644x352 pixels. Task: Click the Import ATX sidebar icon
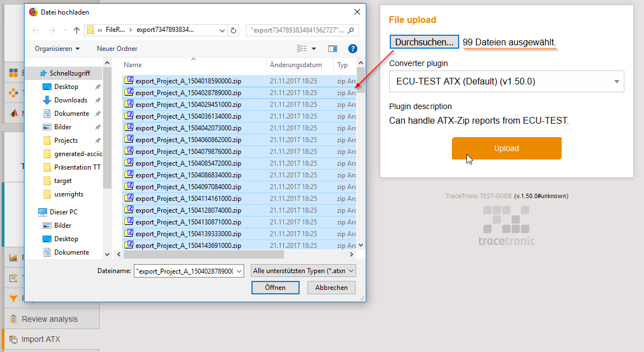(12, 339)
